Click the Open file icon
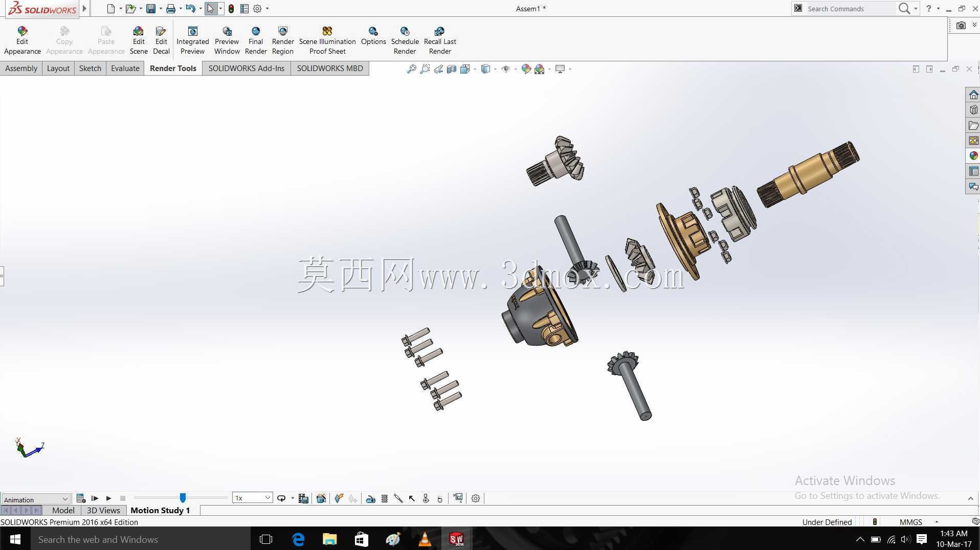 click(130, 9)
